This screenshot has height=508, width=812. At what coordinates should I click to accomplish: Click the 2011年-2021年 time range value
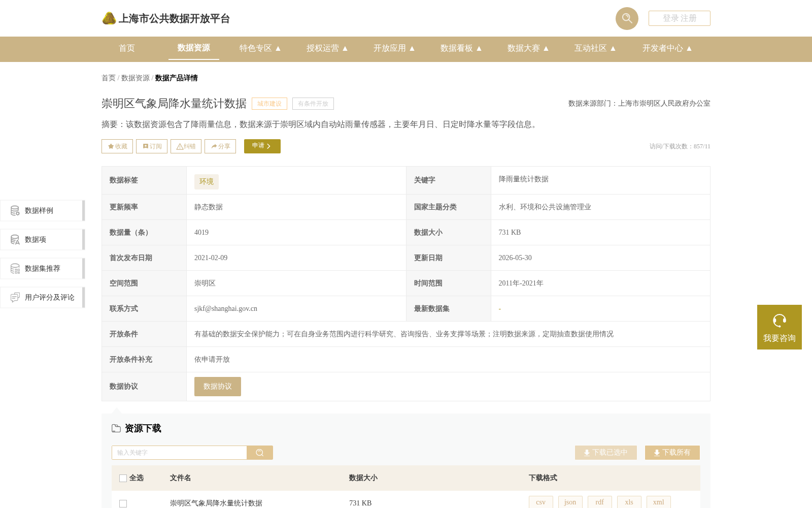click(521, 283)
